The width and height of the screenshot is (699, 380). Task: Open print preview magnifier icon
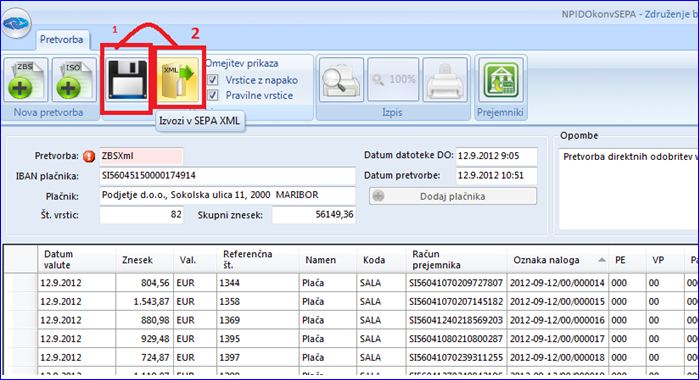tap(341, 80)
